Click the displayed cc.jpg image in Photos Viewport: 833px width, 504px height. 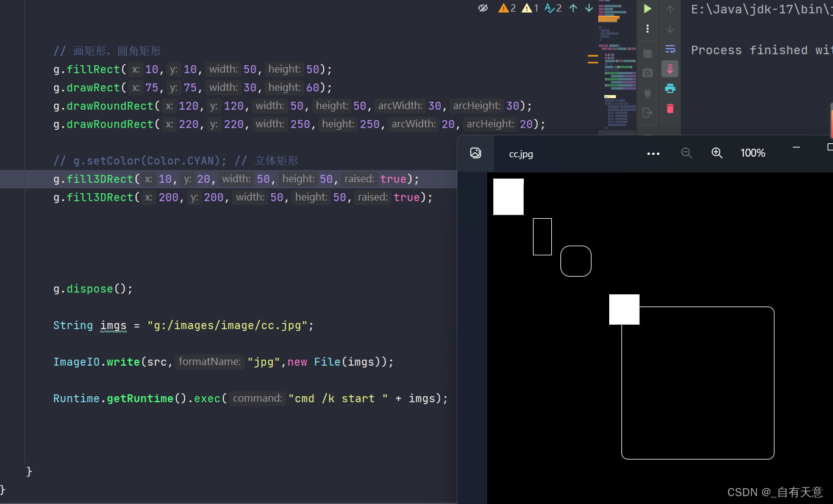point(660,338)
